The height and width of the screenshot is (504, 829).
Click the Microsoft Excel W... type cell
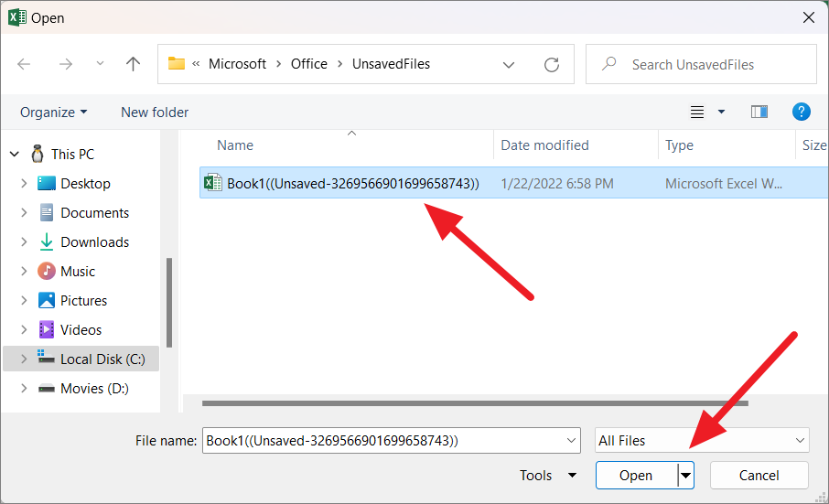tap(723, 183)
